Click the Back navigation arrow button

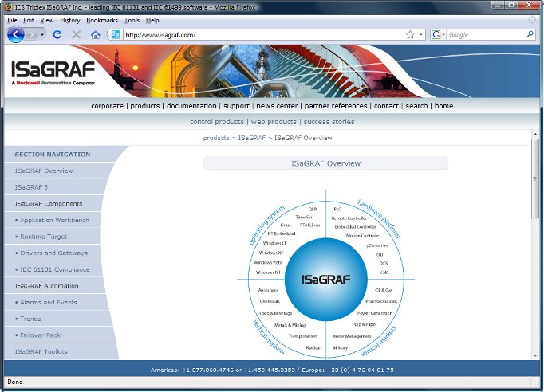[15, 35]
